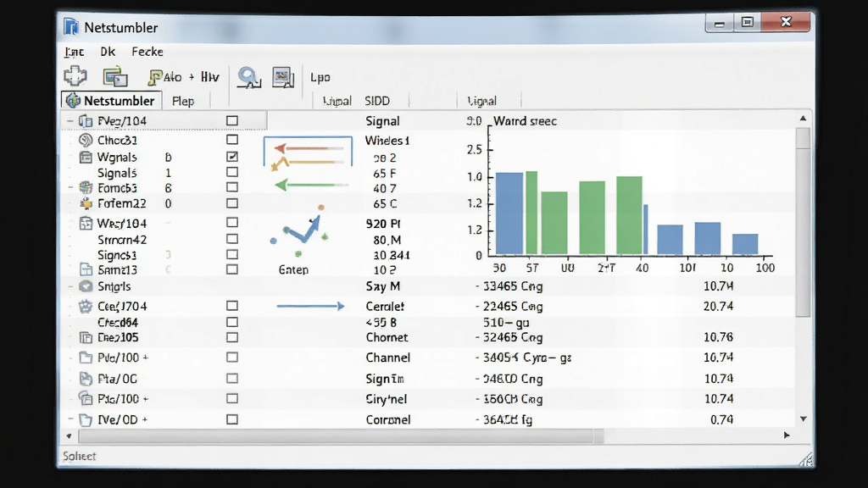This screenshot has height=488, width=868.
Task: Collapse the Fomcb3 tree node
Action: [x=70, y=188]
